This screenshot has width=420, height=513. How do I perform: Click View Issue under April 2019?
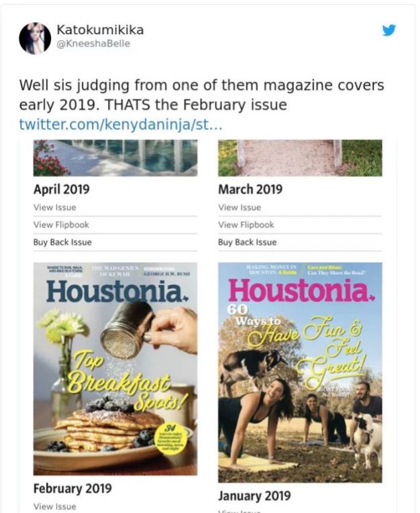pos(55,207)
